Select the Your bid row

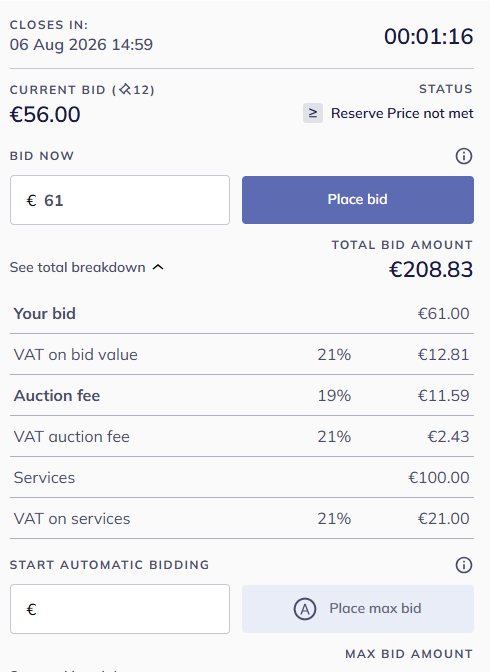click(242, 313)
